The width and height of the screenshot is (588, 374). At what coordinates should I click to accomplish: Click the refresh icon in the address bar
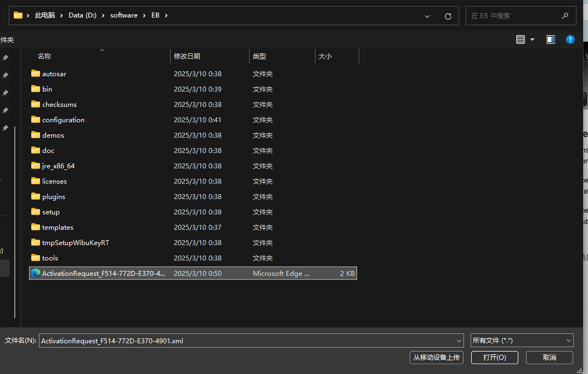[448, 15]
